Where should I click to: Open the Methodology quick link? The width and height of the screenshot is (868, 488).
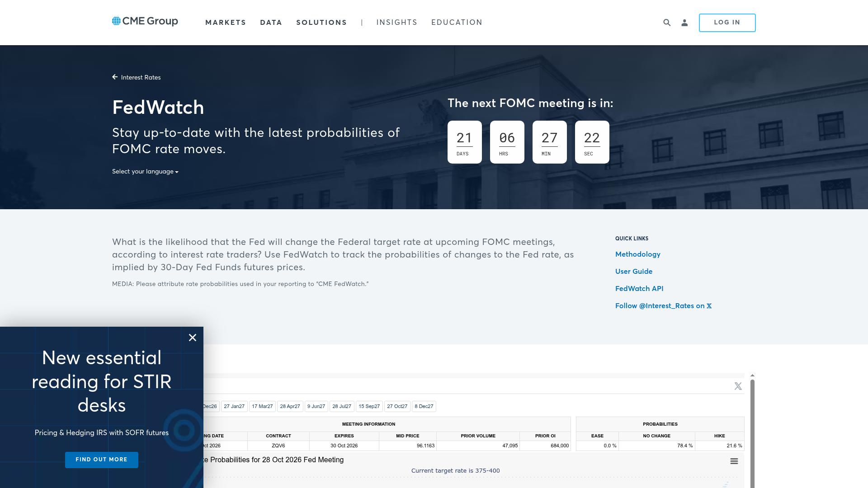[x=638, y=254]
